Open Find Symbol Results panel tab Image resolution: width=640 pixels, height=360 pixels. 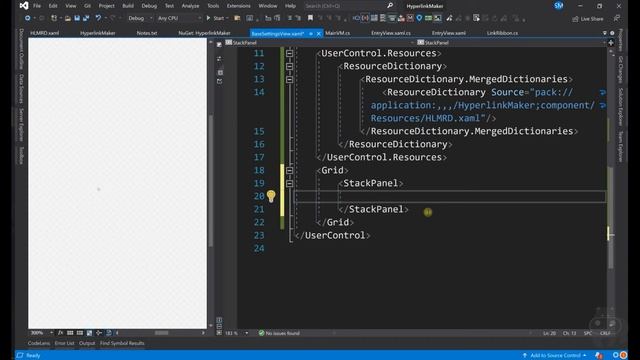pyautogui.click(x=122, y=343)
